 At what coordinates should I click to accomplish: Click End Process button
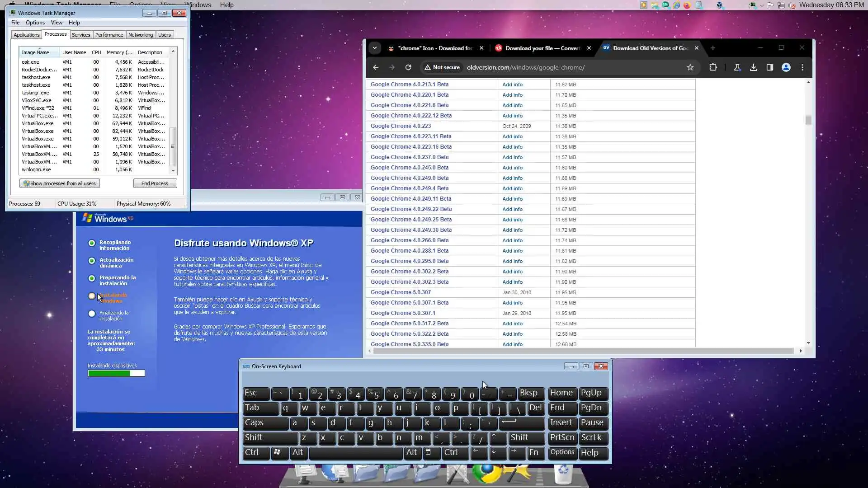tap(155, 183)
